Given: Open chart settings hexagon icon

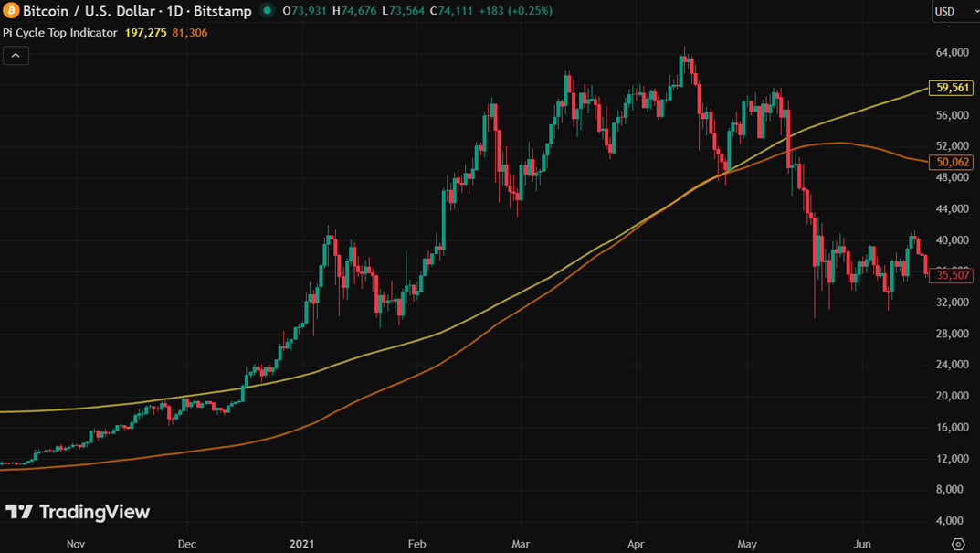Looking at the screenshot, I should [x=957, y=544].
